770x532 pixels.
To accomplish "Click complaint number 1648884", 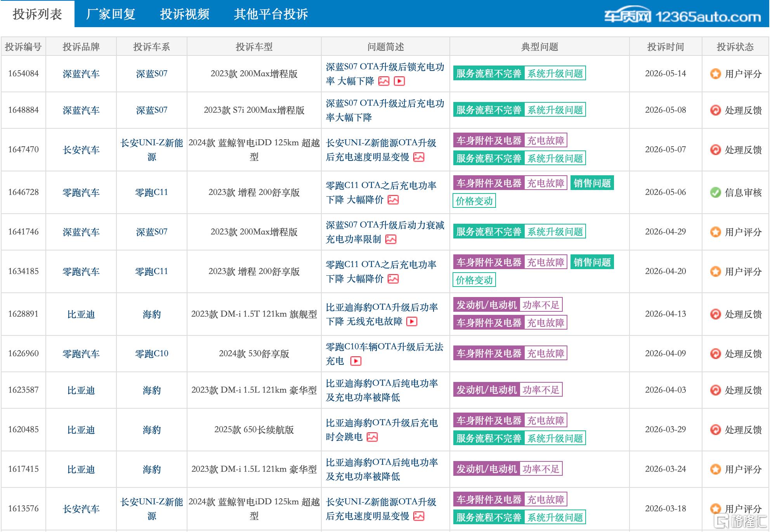I will [x=24, y=110].
